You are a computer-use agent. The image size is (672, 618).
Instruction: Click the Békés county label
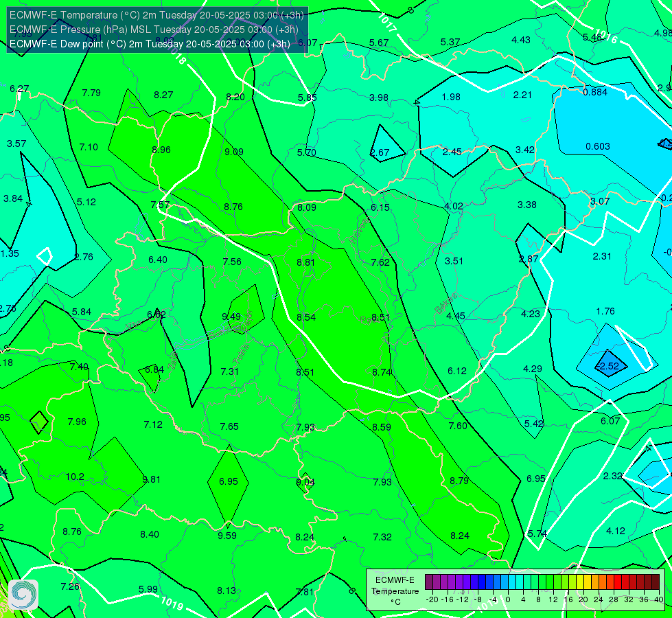[x=447, y=304]
